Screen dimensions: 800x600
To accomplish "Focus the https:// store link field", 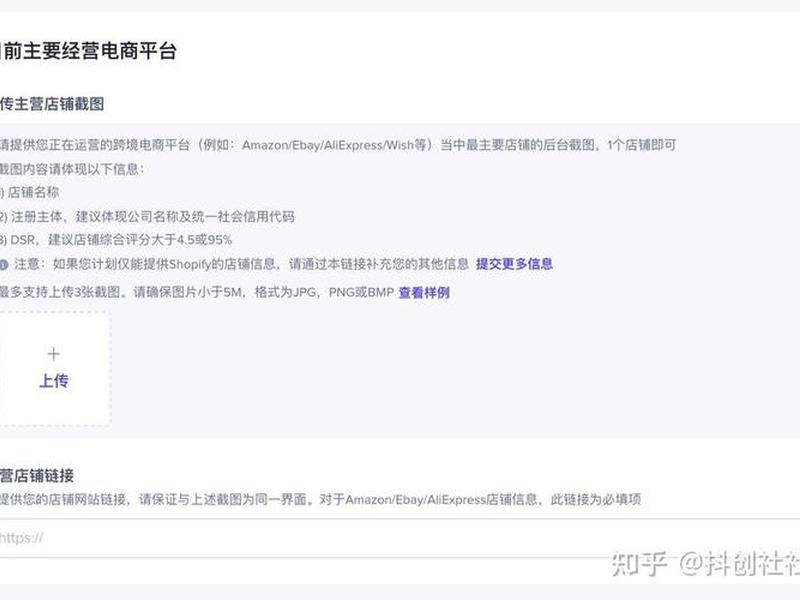I will click(400, 538).
